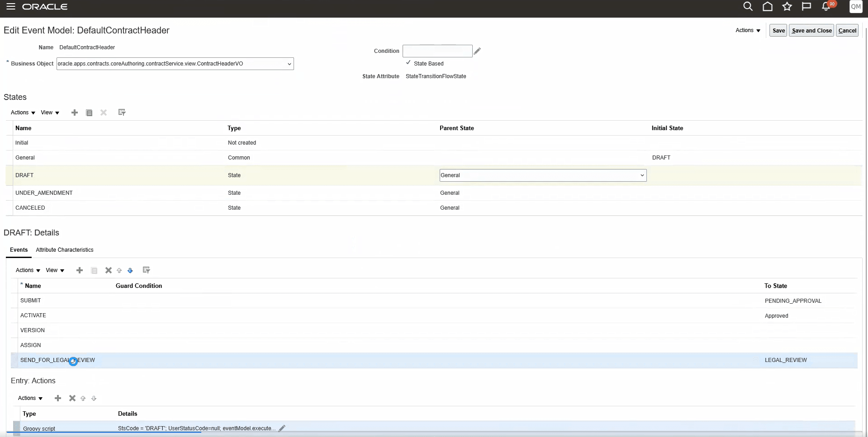Click Events toolbar query-by-example icon
This screenshot has width=868, height=437.
[x=146, y=270]
